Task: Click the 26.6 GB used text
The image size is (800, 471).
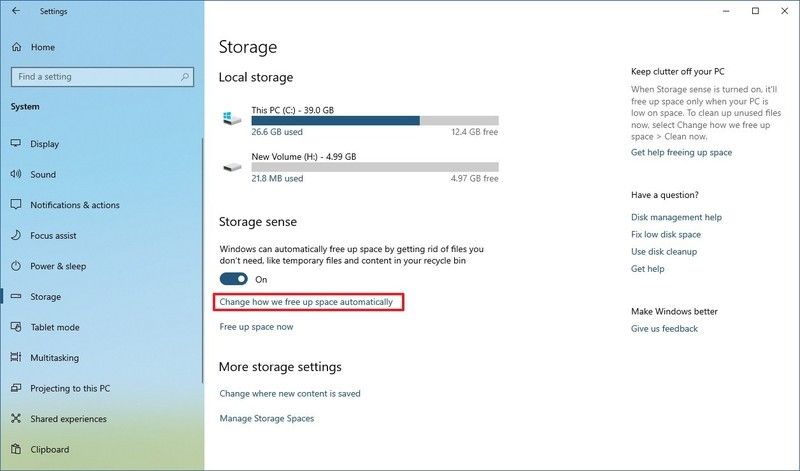Action: click(277, 132)
